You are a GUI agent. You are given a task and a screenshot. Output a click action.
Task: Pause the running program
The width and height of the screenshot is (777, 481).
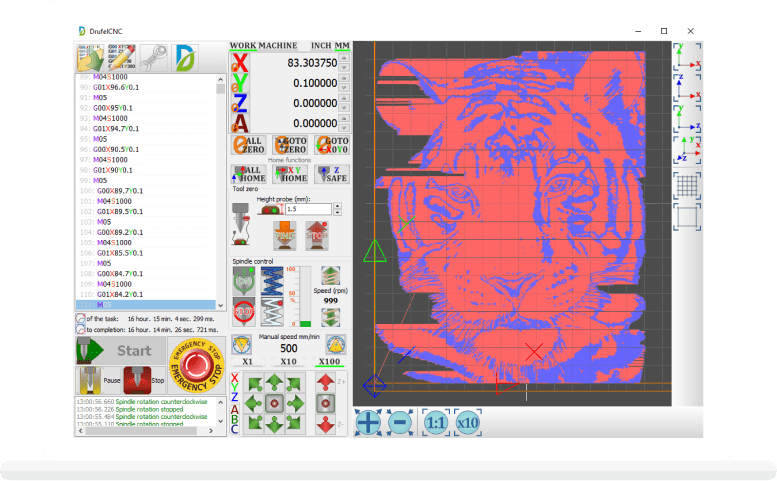pos(99,380)
